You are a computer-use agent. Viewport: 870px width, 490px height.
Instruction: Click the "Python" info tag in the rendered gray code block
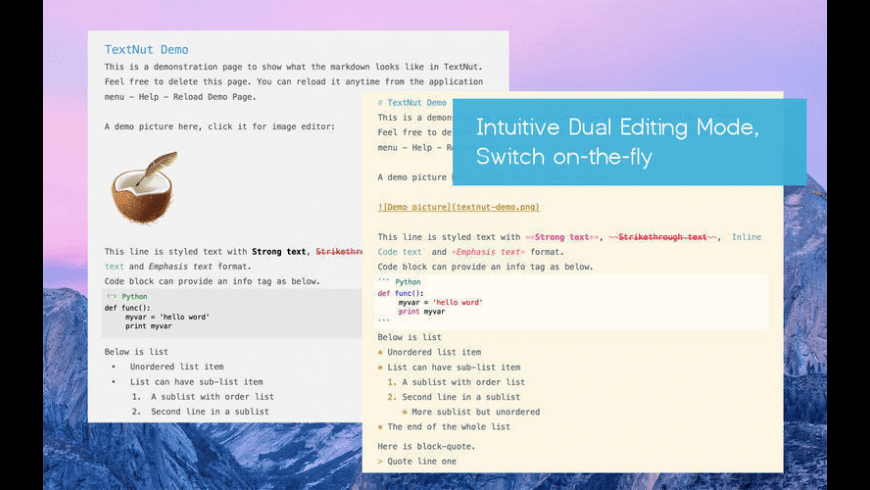pyautogui.click(x=134, y=297)
